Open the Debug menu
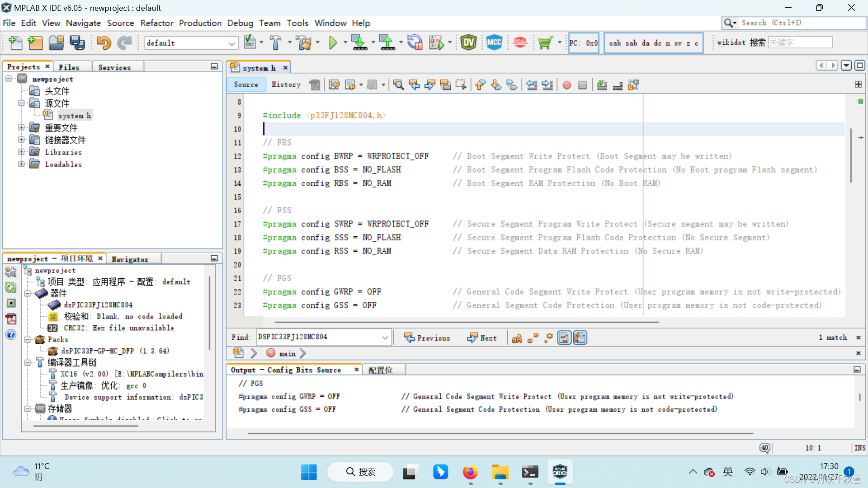The image size is (868, 488). click(240, 23)
